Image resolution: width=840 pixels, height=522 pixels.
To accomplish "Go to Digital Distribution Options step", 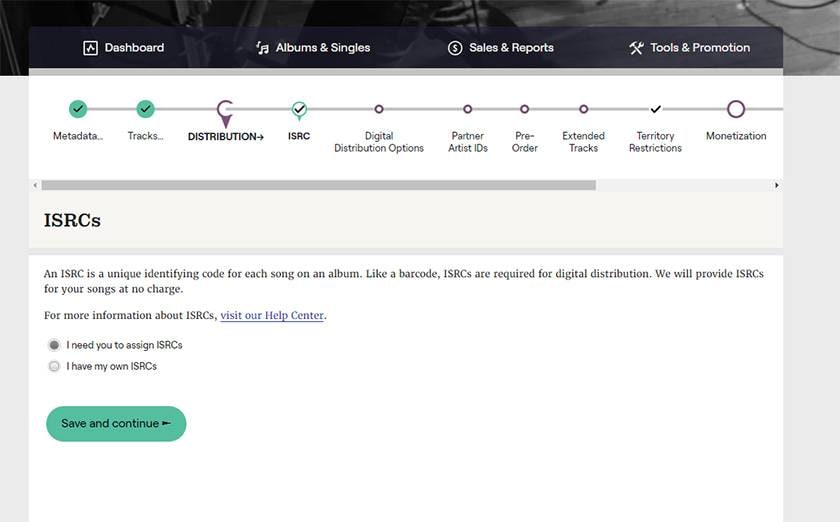I will tap(378, 109).
